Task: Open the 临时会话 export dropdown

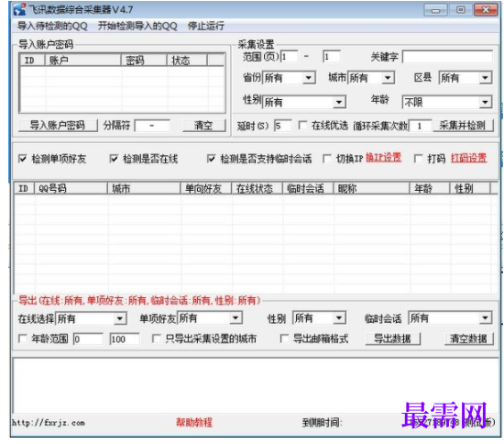Action: pyautogui.click(x=450, y=318)
